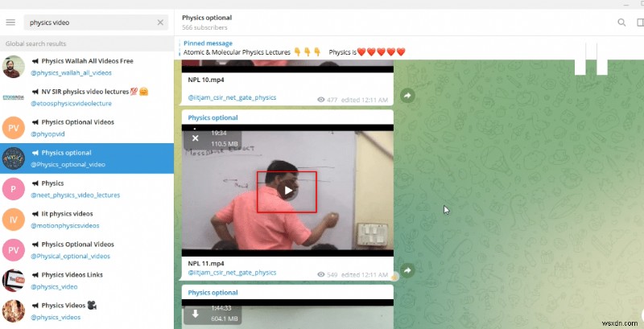This screenshot has height=329, width=644.
Task: Click Physics optional sender name on bottom message
Action: 213,293
